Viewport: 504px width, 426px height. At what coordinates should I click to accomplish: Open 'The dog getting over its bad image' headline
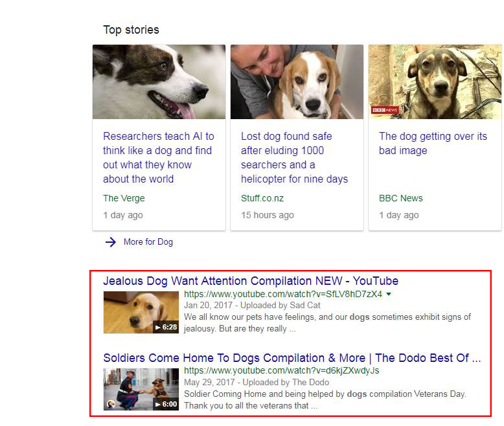tap(433, 143)
